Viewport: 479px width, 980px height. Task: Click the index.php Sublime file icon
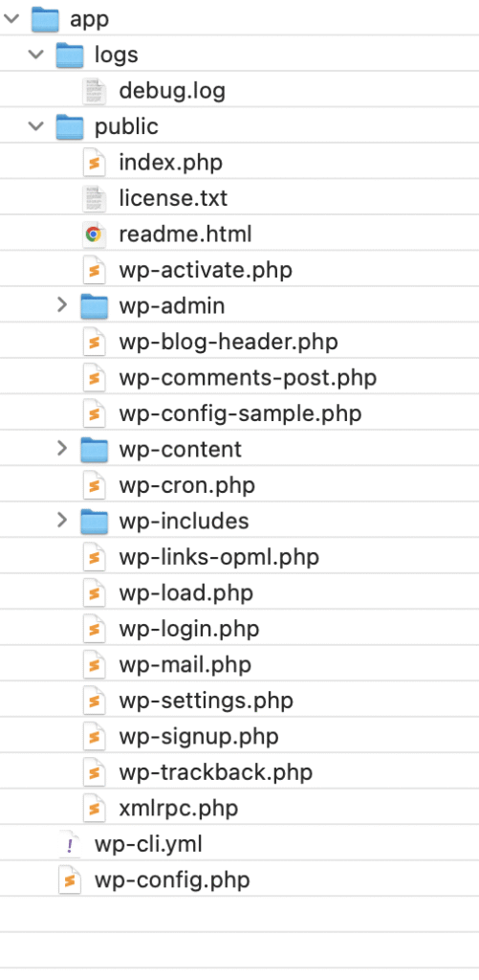pos(94,163)
